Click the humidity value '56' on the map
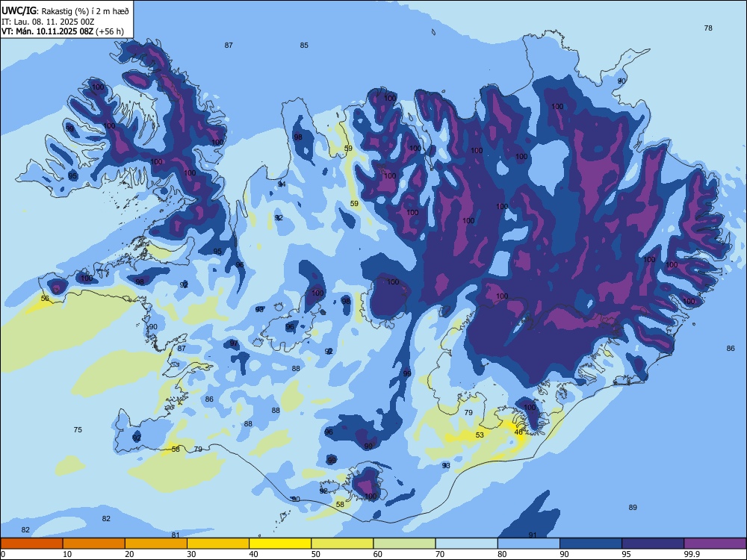The image size is (747, 560). tap(45, 298)
